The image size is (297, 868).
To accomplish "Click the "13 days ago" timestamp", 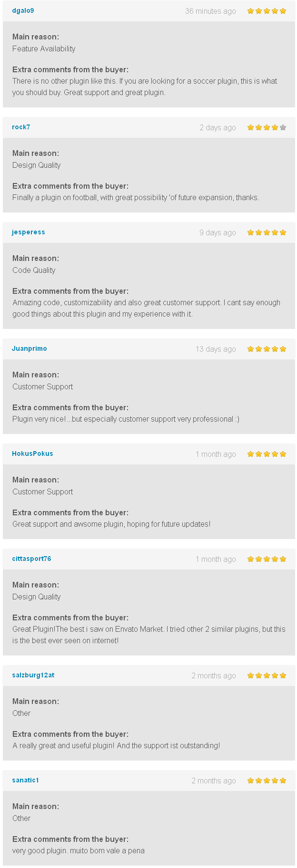I will (x=216, y=349).
